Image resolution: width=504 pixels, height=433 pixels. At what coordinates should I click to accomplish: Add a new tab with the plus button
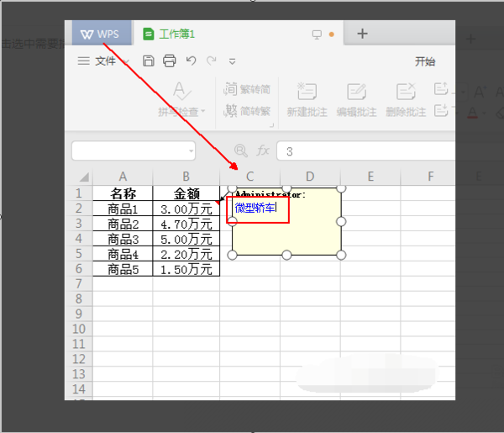(362, 34)
